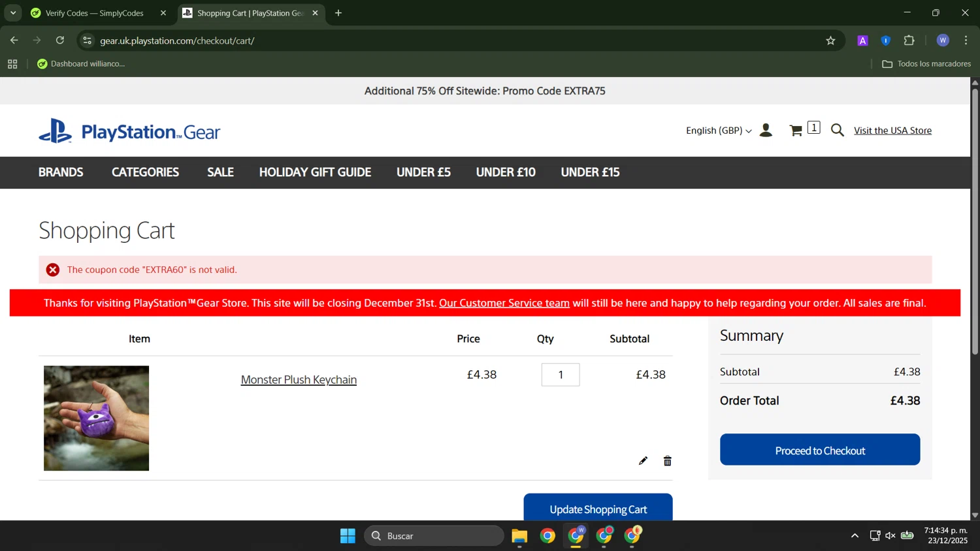Open the purple A extension icon
The image size is (980, 551).
coord(862,40)
